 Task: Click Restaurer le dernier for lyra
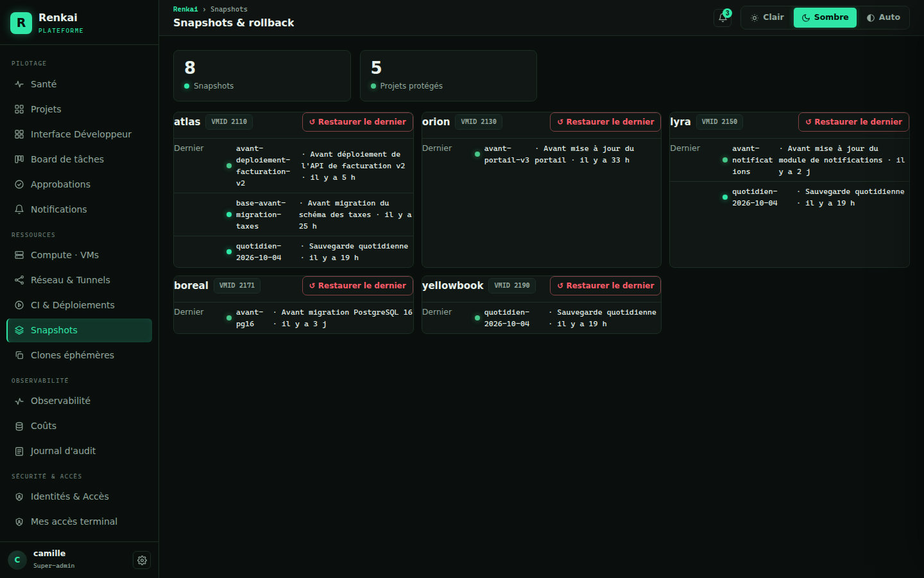(853, 122)
